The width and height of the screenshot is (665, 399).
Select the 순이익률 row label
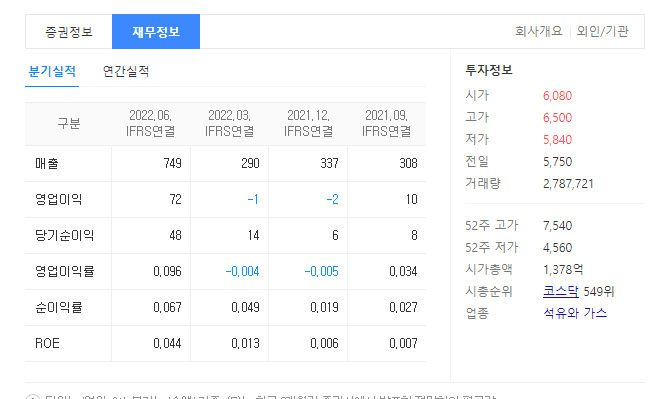pos(59,307)
